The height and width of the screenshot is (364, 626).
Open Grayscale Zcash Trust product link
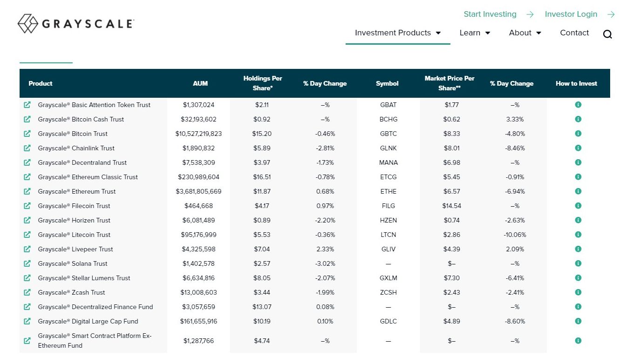pyautogui.click(x=71, y=292)
